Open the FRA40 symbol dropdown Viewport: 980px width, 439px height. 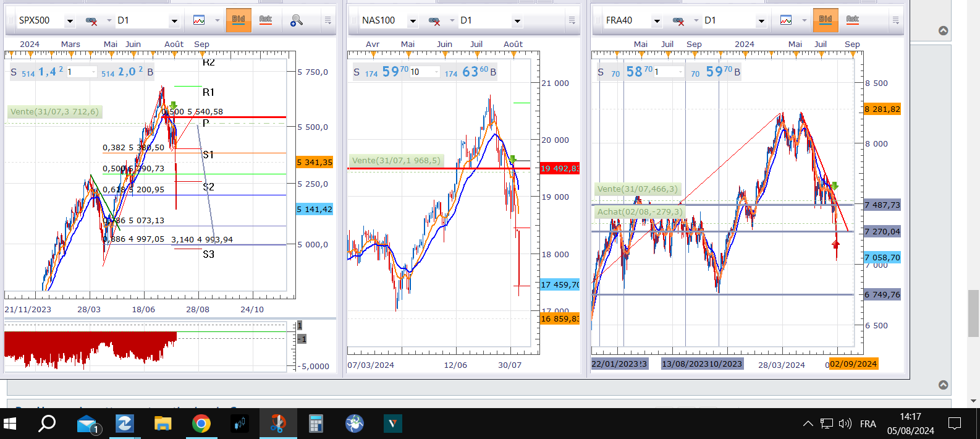point(657,21)
